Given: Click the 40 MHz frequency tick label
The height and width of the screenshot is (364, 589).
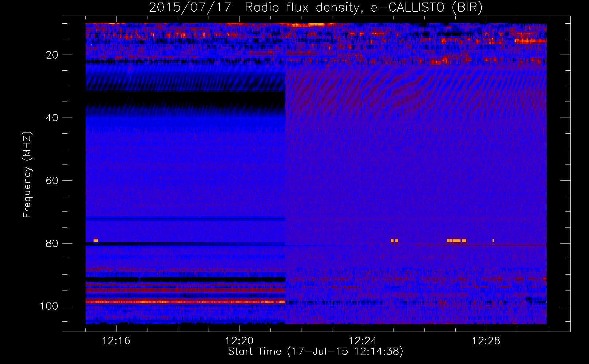Looking at the screenshot, I should click(x=52, y=118).
